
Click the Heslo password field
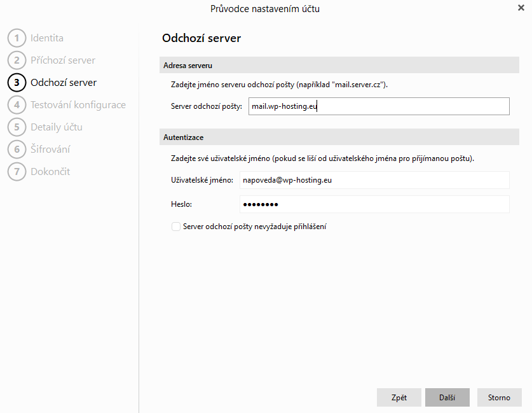point(374,204)
